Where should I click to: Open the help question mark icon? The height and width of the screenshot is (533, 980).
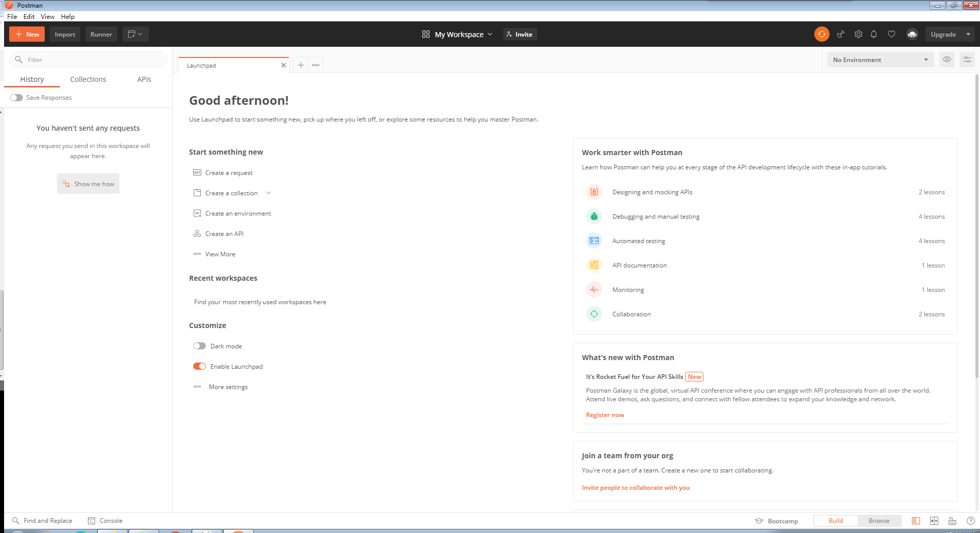970,521
